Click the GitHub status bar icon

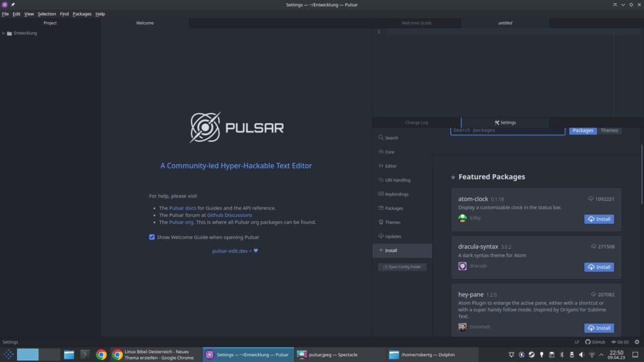pyautogui.click(x=595, y=342)
